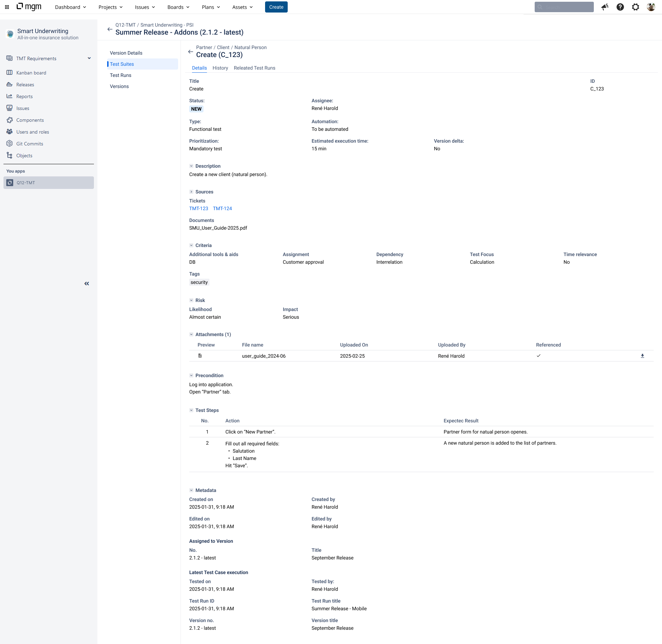
Task: Open the settings gear in the top bar
Action: [636, 7]
